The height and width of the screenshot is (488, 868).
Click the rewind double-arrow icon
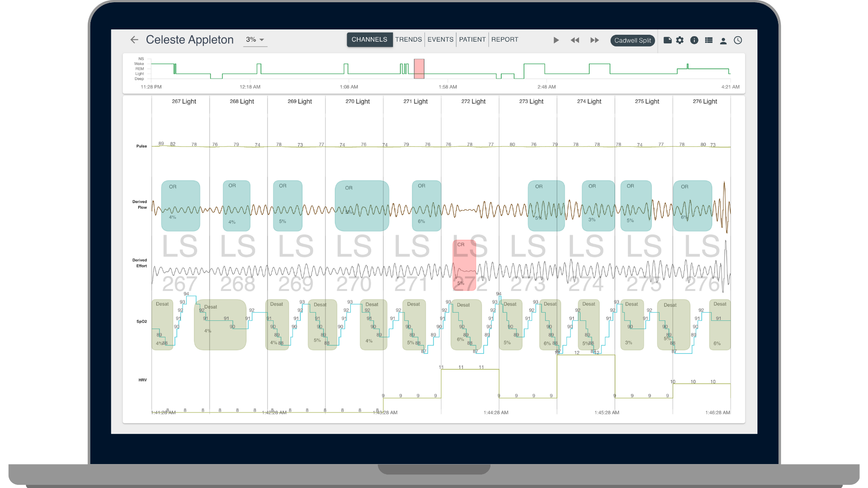[x=575, y=40]
